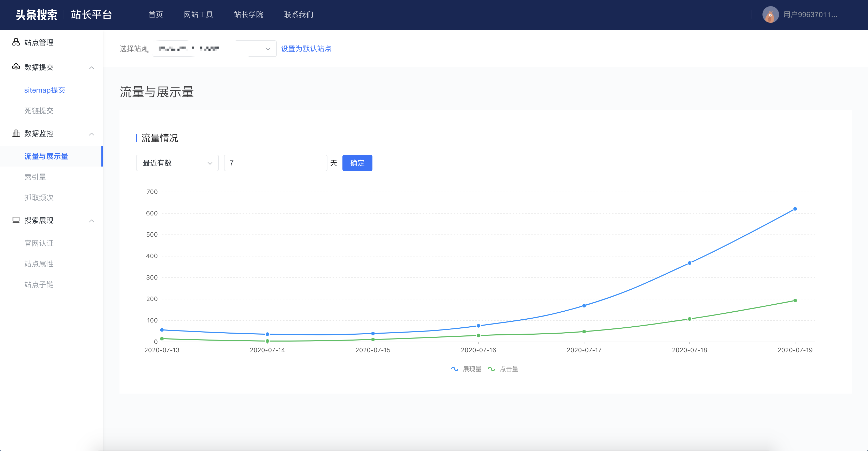Collapse the 搜索展现 section chevron
868x451 pixels.
pyautogui.click(x=91, y=221)
